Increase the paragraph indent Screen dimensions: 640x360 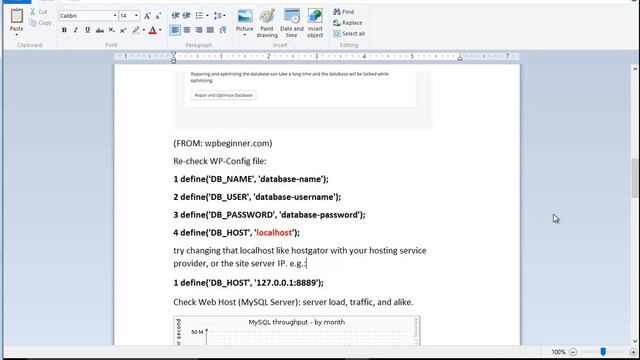pos(187,16)
